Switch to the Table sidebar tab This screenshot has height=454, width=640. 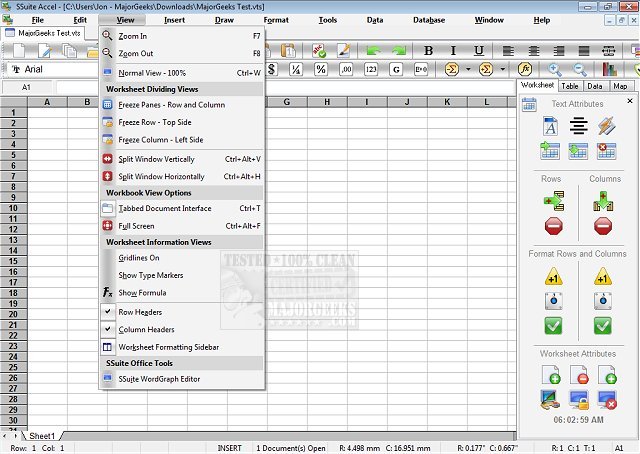569,86
